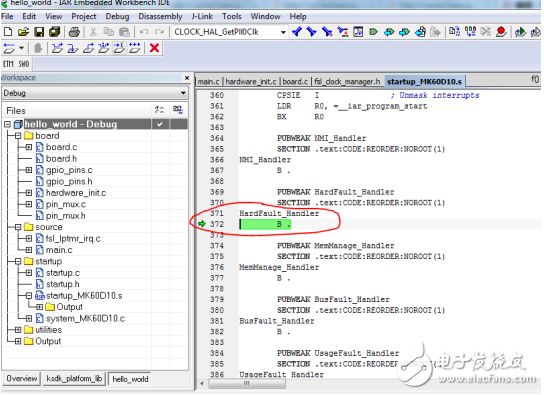Click the Go debug icon

(x=135, y=48)
